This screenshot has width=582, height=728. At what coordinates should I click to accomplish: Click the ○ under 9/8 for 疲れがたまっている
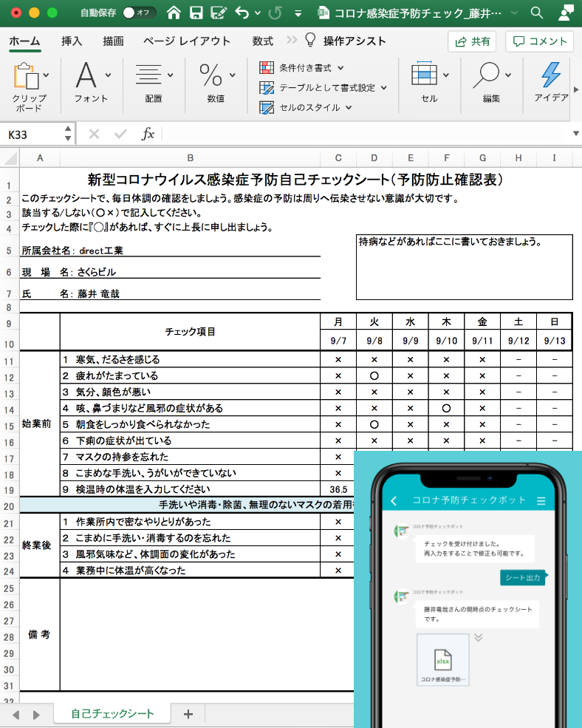point(374,376)
